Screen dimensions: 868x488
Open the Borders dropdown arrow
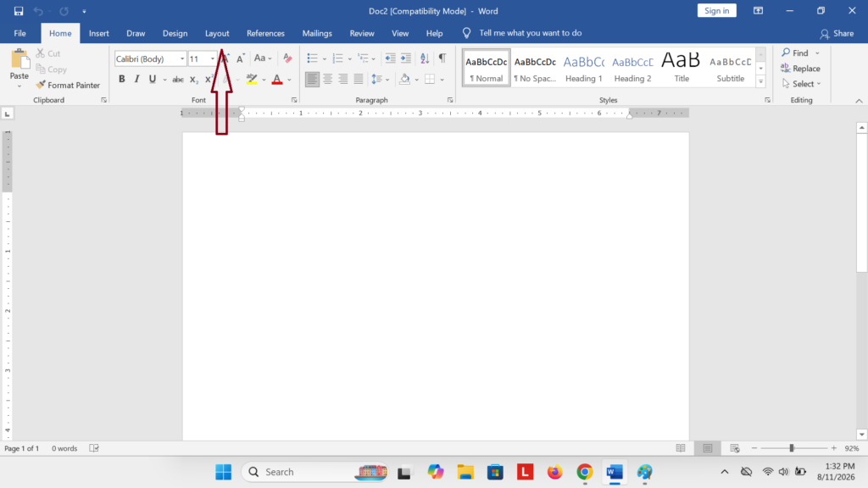[442, 80]
